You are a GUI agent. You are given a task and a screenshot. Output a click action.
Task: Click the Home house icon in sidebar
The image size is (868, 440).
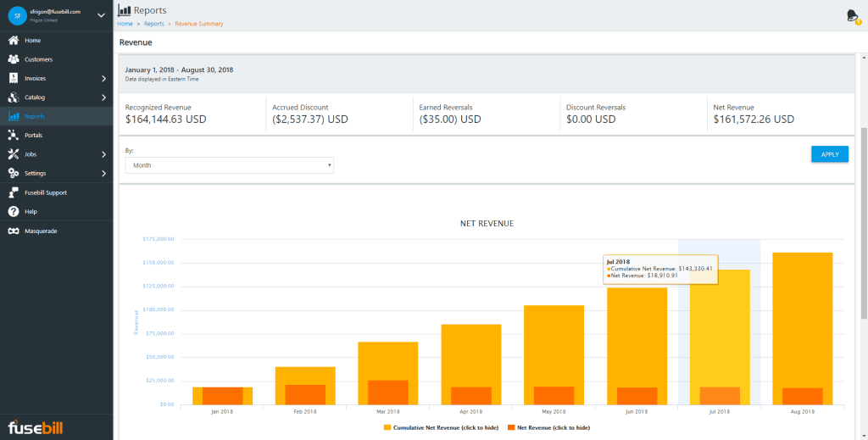(14, 41)
